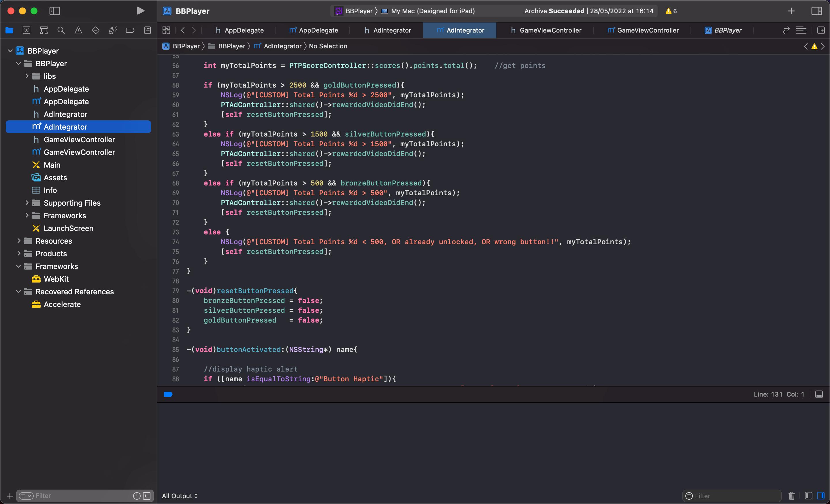
Task: Click the related items grid icon
Action: (166, 30)
